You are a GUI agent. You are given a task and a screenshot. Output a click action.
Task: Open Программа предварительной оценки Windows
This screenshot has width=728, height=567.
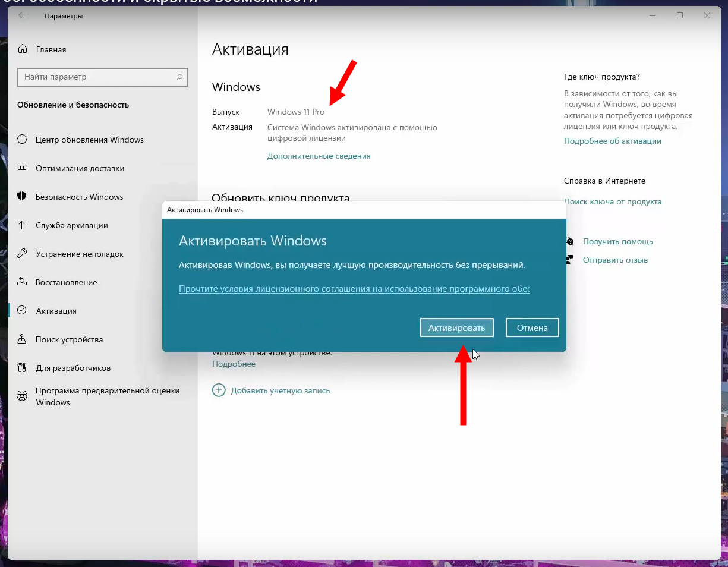point(103,396)
